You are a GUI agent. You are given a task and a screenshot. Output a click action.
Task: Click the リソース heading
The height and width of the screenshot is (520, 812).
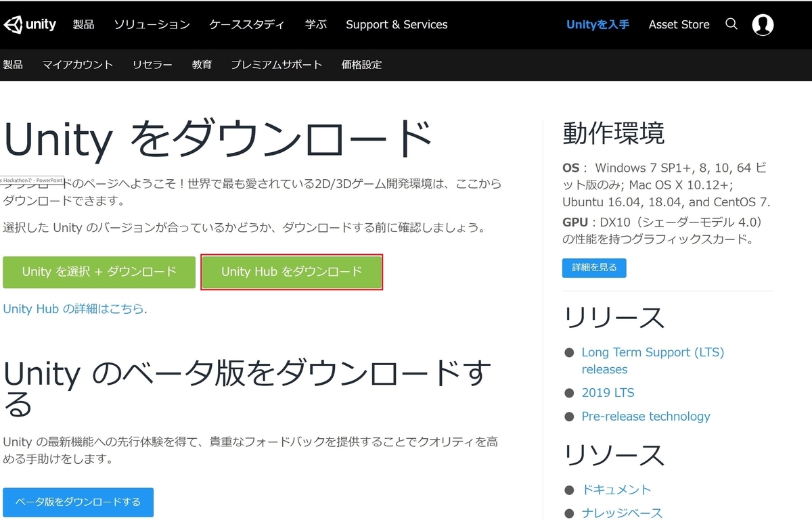click(x=613, y=456)
